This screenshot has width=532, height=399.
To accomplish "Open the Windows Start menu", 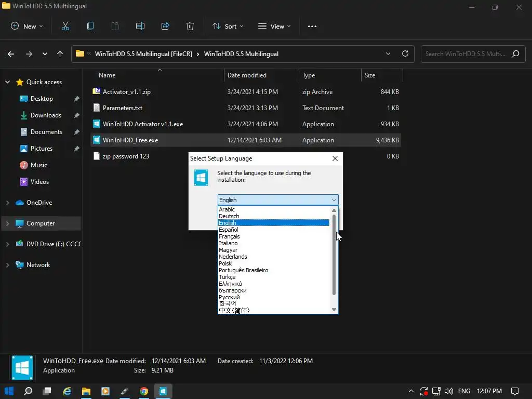I will click(9, 391).
